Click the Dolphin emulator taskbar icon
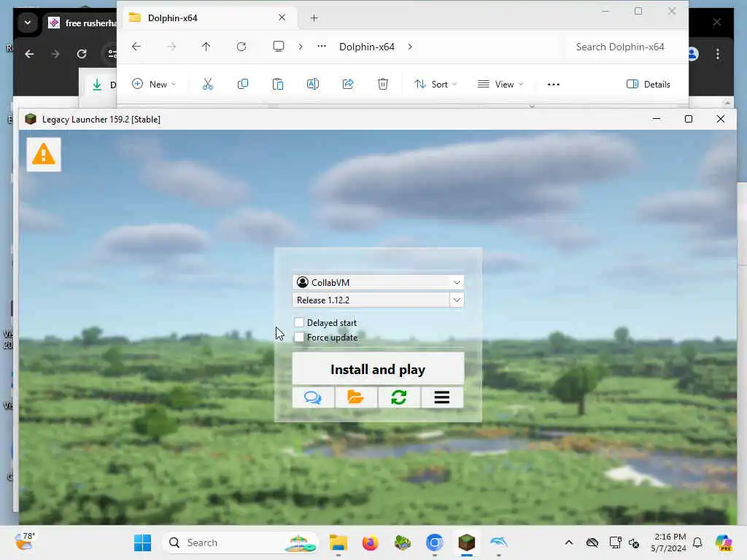Screen dimensions: 747x560 [x=499, y=542]
